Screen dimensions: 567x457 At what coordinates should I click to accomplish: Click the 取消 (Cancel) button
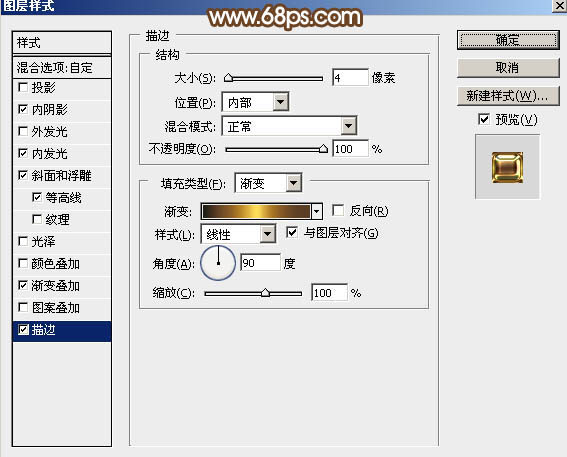coord(508,68)
